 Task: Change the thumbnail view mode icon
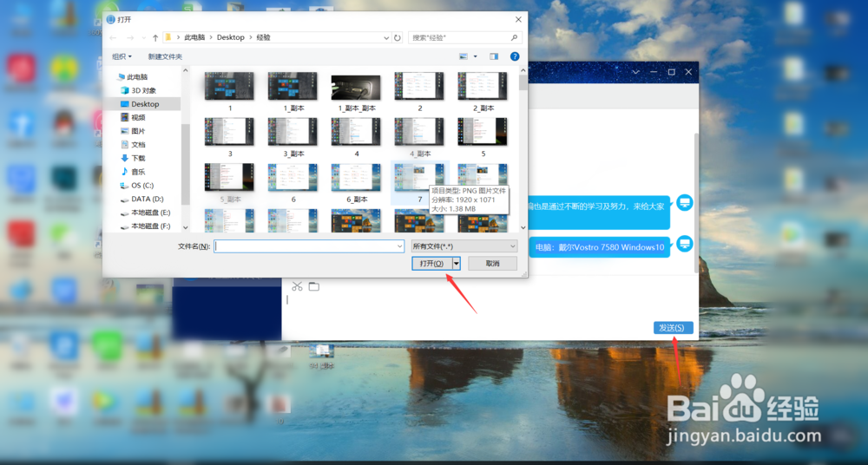point(464,56)
